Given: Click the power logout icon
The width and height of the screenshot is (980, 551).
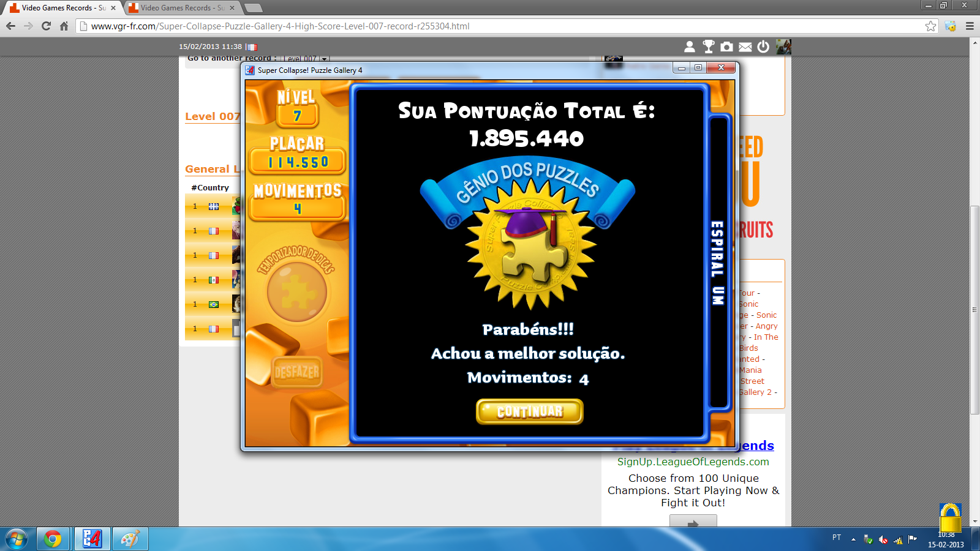Looking at the screenshot, I should pos(763,47).
